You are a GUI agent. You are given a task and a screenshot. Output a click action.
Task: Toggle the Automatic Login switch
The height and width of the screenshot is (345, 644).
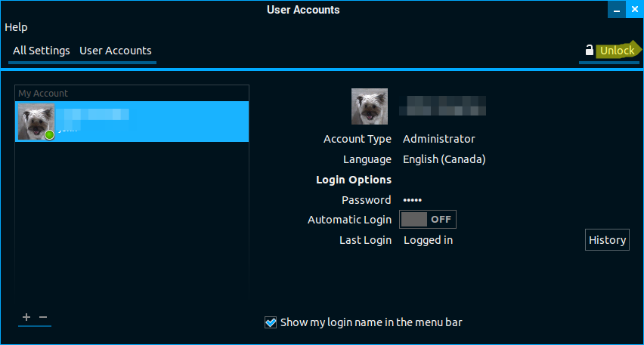pyautogui.click(x=428, y=220)
